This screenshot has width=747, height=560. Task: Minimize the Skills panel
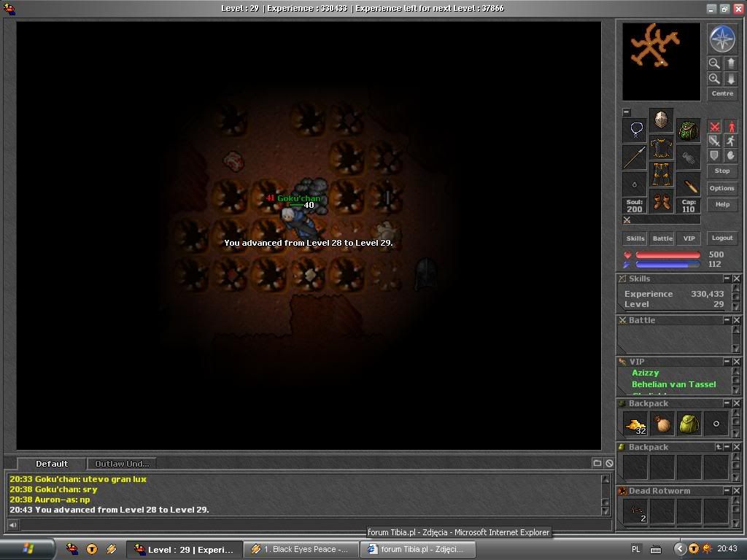tap(727, 279)
